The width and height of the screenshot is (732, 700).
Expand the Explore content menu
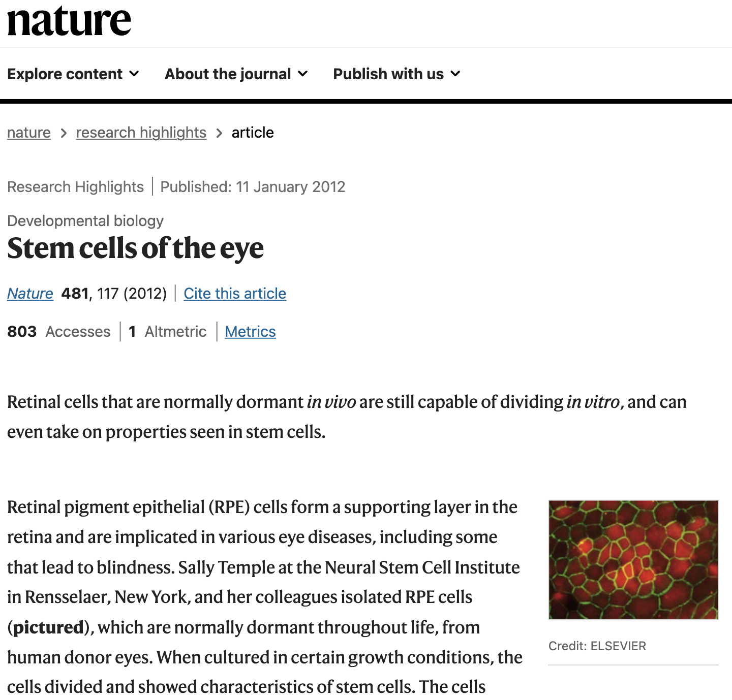73,74
